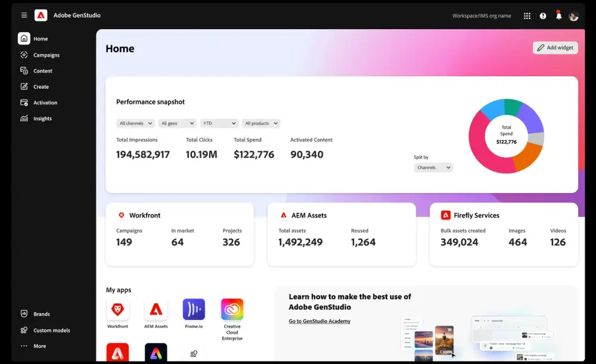Image resolution: width=596 pixels, height=364 pixels.
Task: Launch Creative Cloud Enterprise app
Action: (x=232, y=309)
